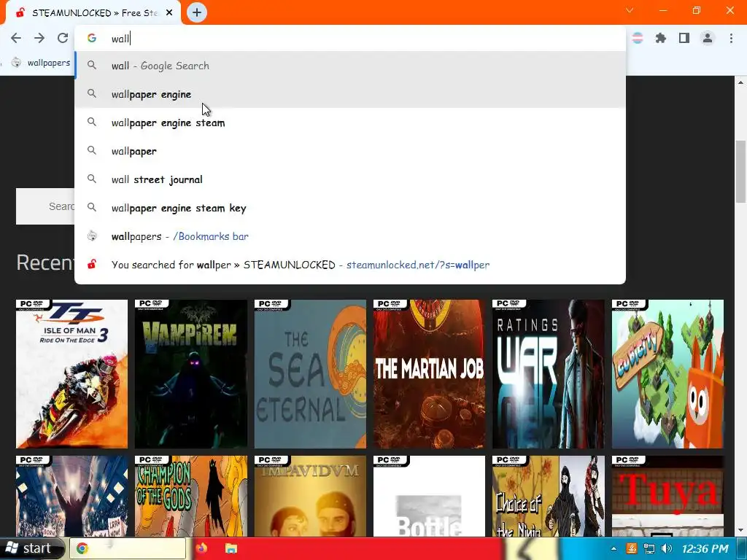Go forward using the browser forward arrow
This screenshot has height=560, width=747.
click(39, 38)
